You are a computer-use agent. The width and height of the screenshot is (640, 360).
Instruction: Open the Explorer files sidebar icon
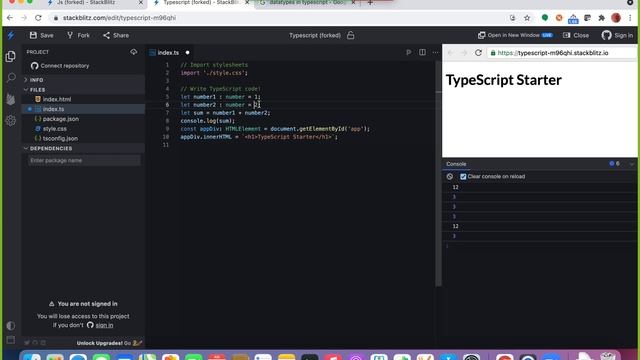[11, 56]
